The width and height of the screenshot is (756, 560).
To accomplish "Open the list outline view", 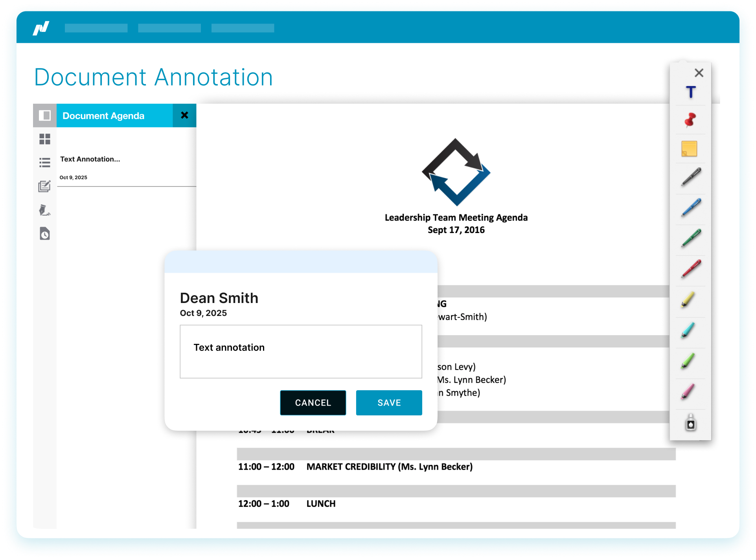I will click(45, 163).
